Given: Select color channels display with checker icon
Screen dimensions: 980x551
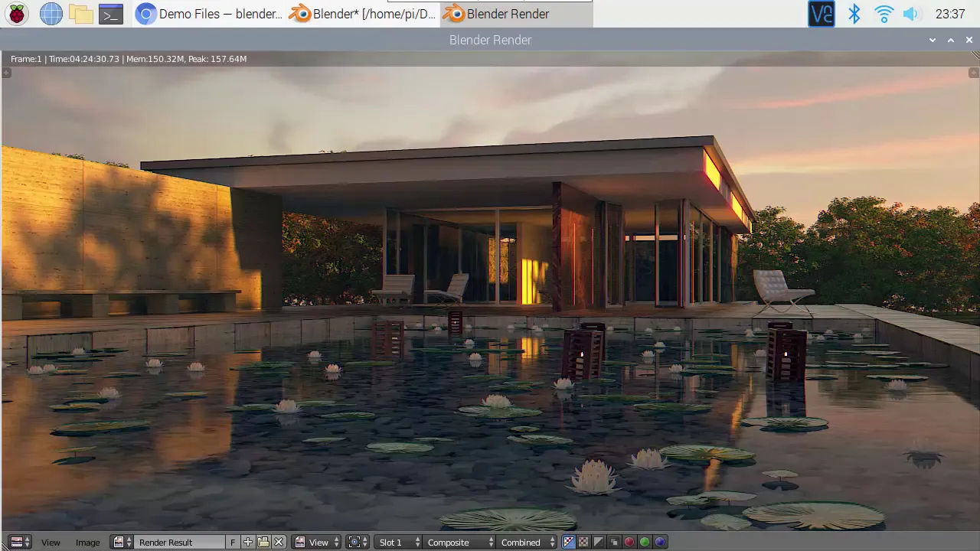Looking at the screenshot, I should point(583,542).
